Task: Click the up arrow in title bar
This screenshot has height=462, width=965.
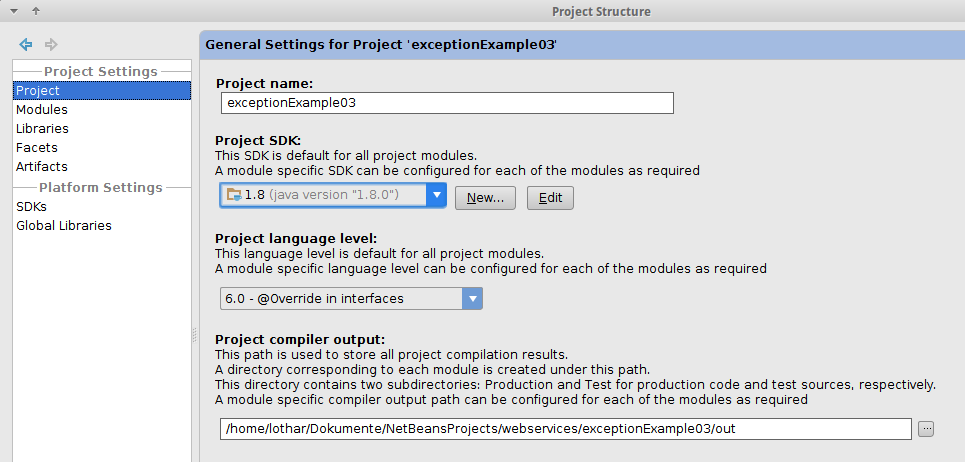Action: [x=36, y=11]
